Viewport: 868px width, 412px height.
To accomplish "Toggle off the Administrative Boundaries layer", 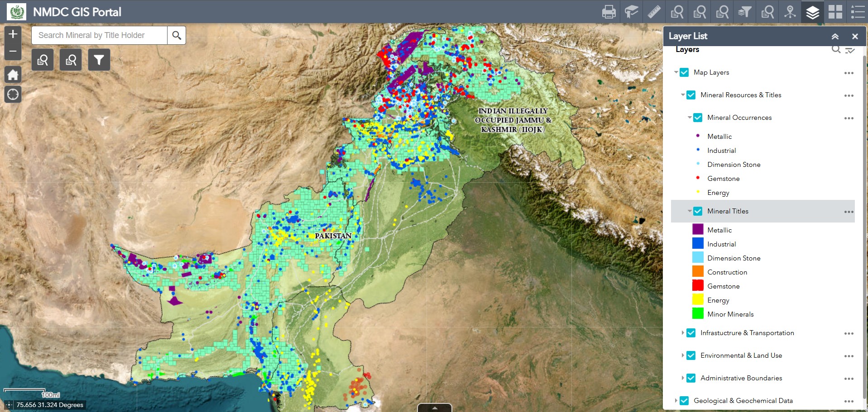I will 691,378.
